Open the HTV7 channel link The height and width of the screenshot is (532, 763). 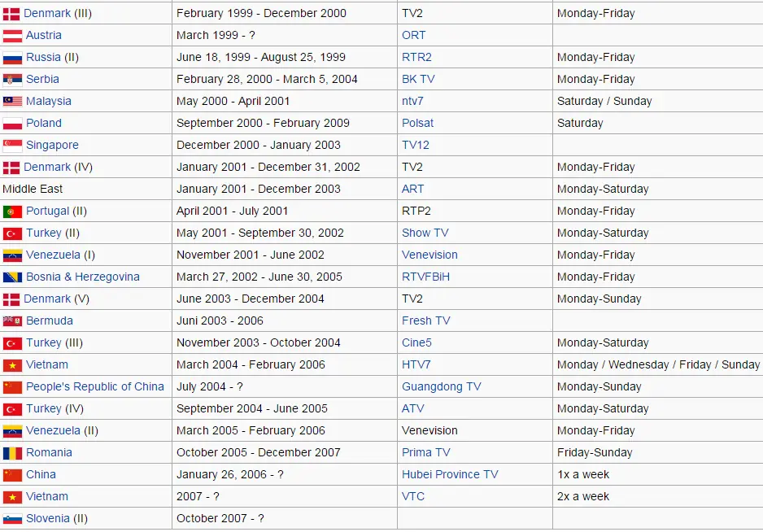pyautogui.click(x=416, y=364)
